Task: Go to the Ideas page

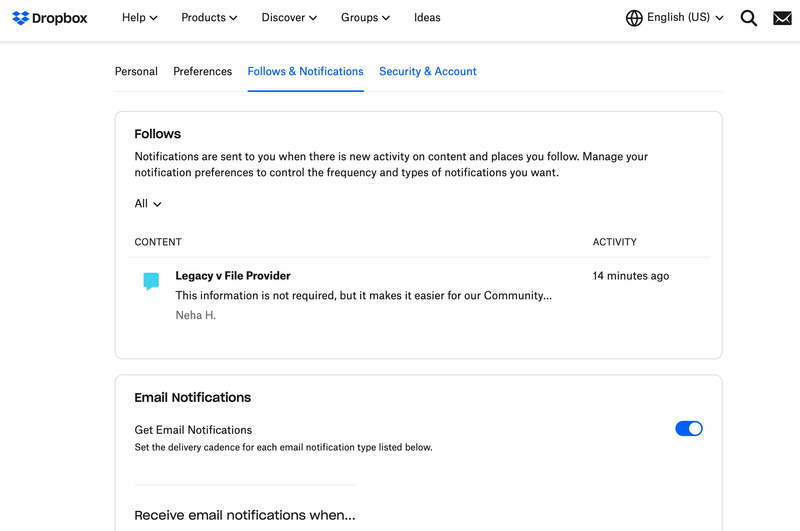Action: (427, 18)
